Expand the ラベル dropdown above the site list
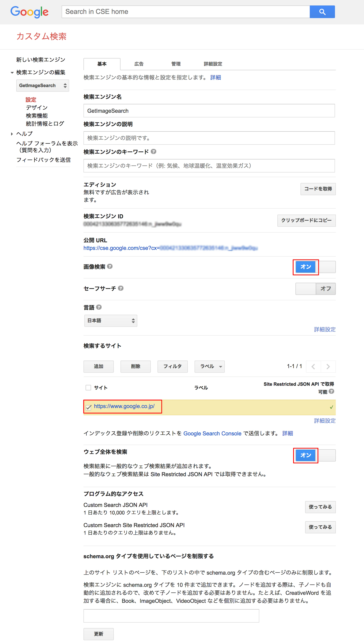 [209, 366]
